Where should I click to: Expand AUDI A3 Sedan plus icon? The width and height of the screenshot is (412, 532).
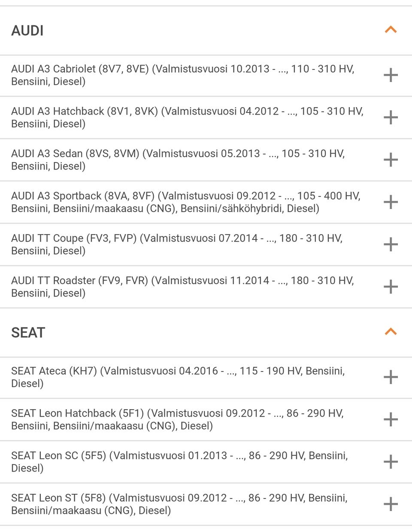click(x=391, y=160)
